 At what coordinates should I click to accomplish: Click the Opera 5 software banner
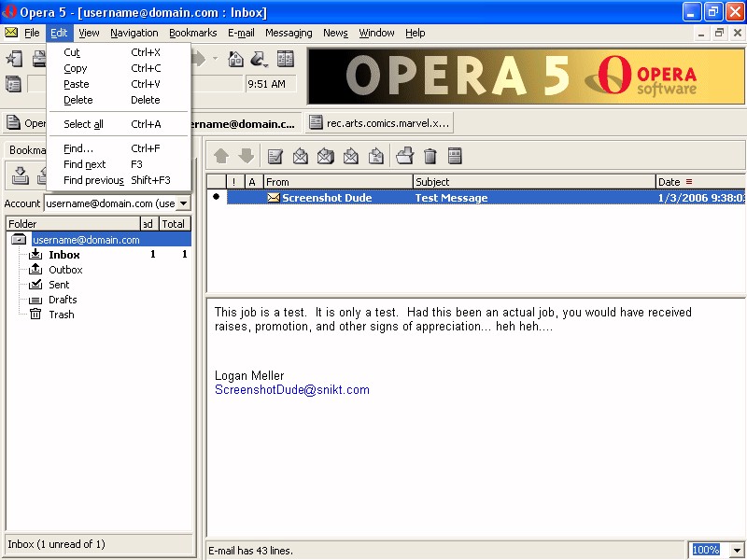pyautogui.click(x=527, y=77)
